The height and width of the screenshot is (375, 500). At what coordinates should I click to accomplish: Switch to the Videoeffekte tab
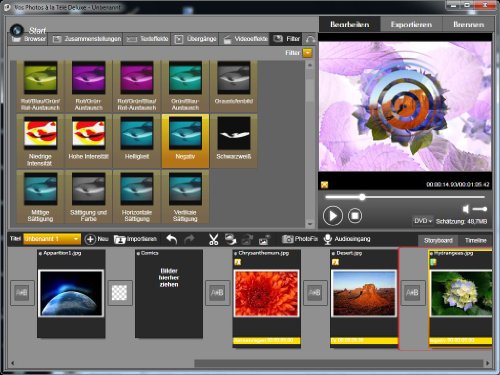(245, 39)
